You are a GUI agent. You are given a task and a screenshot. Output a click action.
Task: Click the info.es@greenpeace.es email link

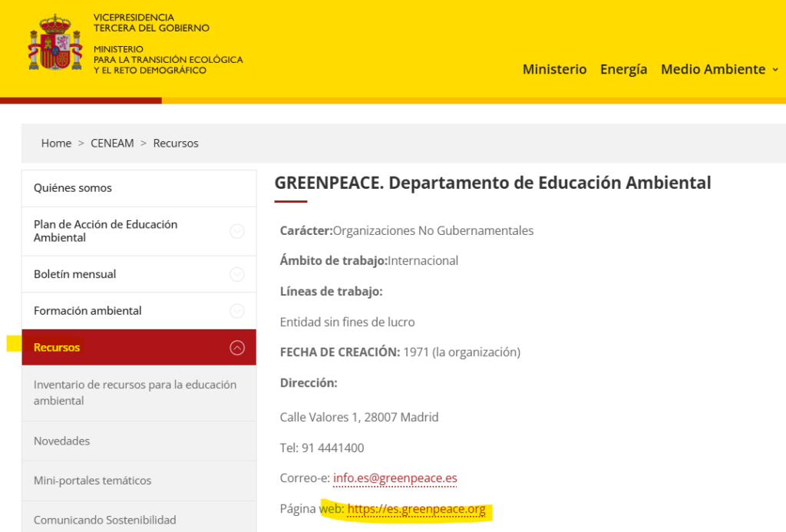(x=394, y=477)
